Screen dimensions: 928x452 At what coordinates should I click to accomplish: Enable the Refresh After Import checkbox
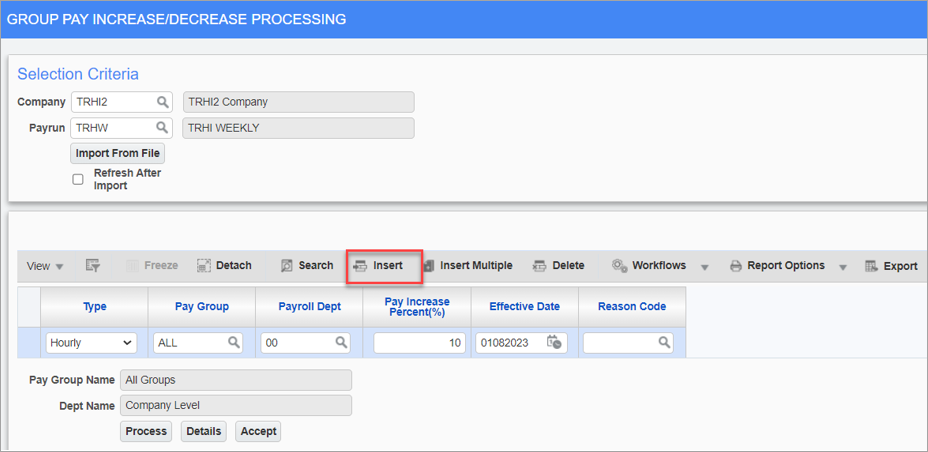pos(78,179)
